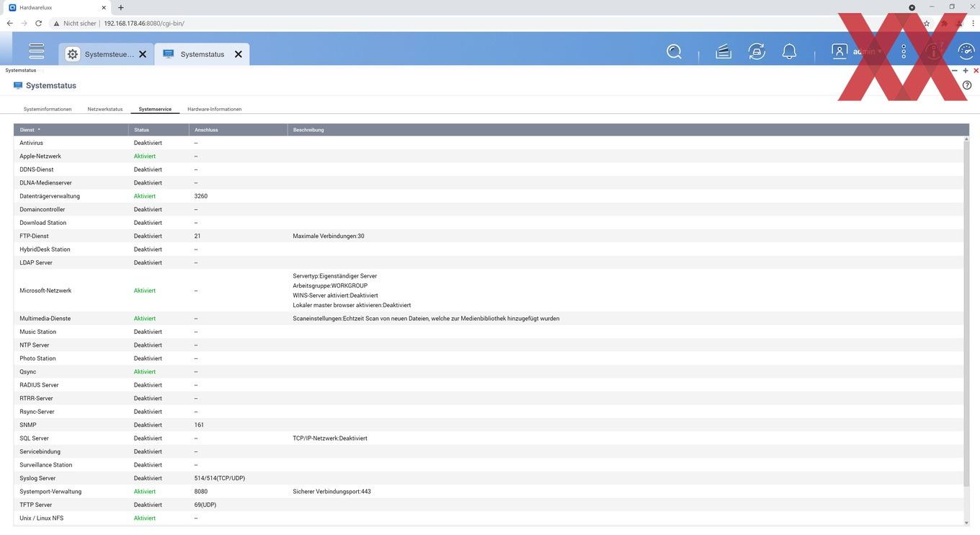Select the Domaincontroller row
The image size is (980, 535).
click(x=489, y=209)
